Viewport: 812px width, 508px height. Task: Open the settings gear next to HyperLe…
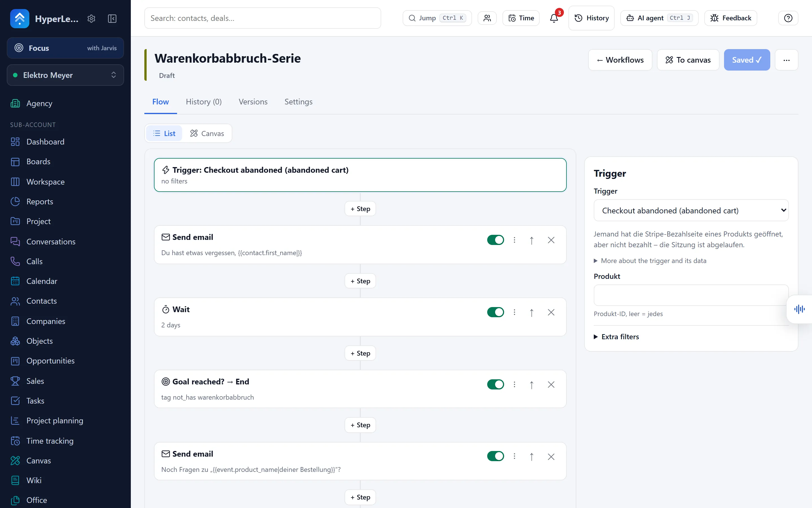click(x=91, y=18)
